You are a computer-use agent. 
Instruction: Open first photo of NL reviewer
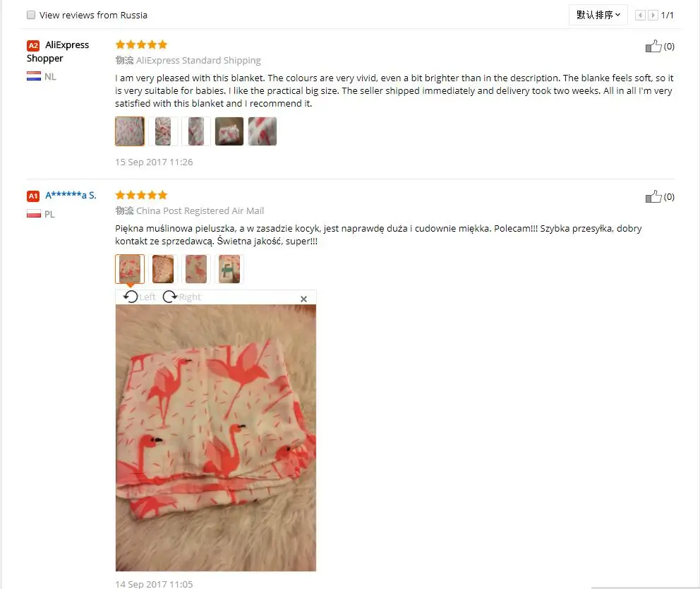click(x=130, y=131)
